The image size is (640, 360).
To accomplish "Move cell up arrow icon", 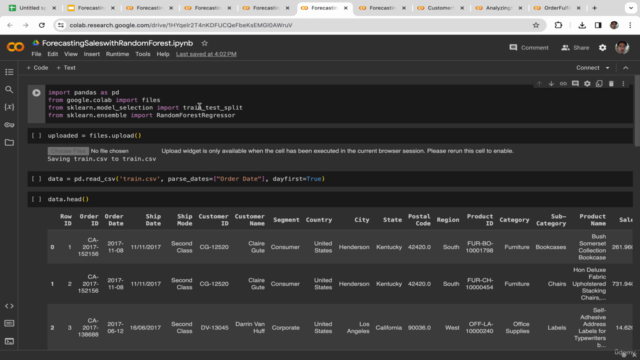I will [539, 84].
